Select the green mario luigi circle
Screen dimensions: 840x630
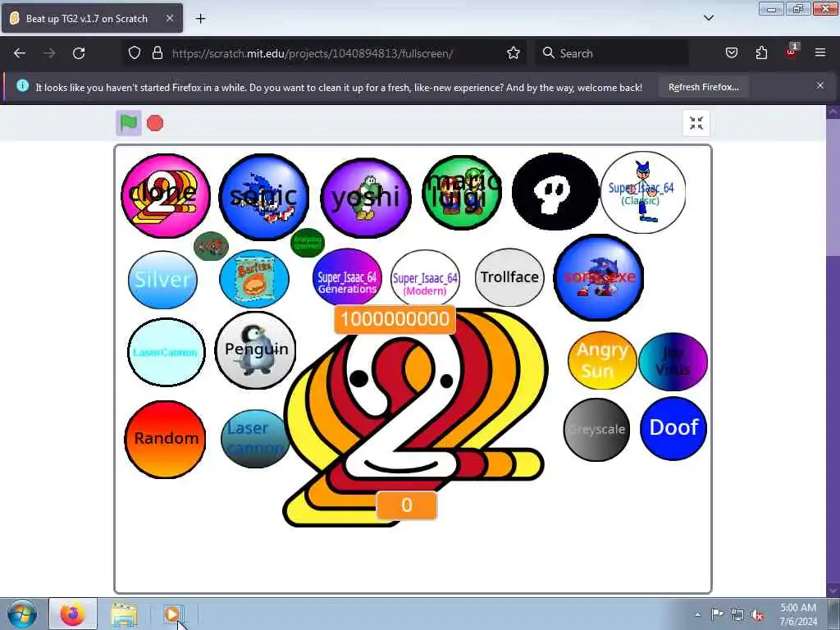[462, 193]
